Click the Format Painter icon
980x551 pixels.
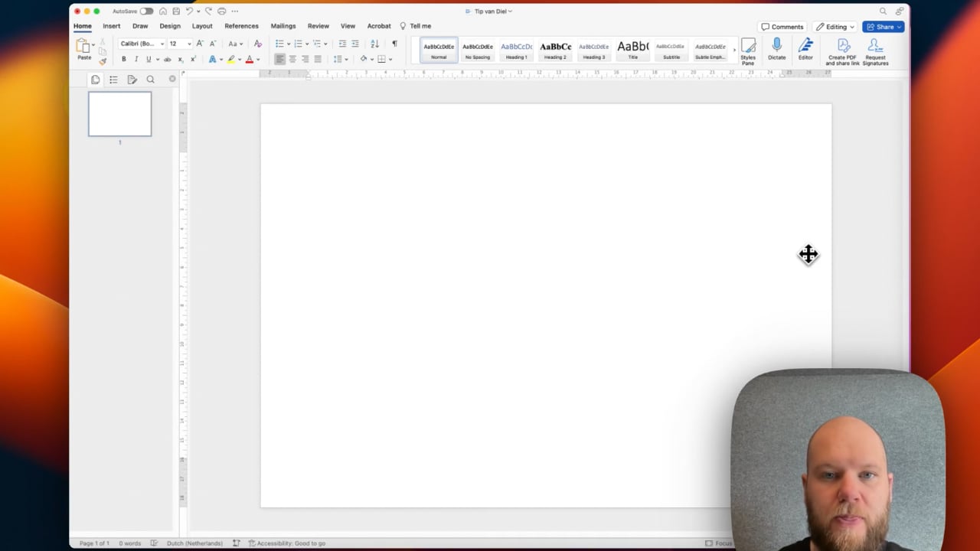[x=102, y=60]
